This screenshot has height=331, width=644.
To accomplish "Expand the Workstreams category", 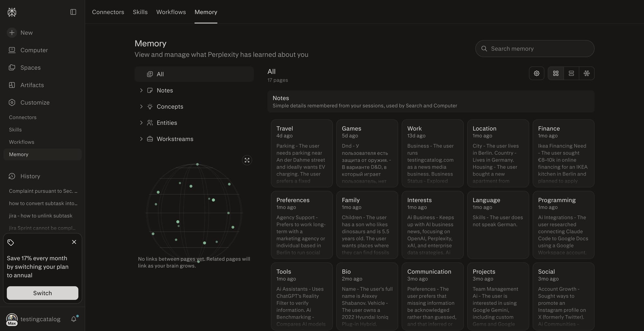I will point(141,139).
